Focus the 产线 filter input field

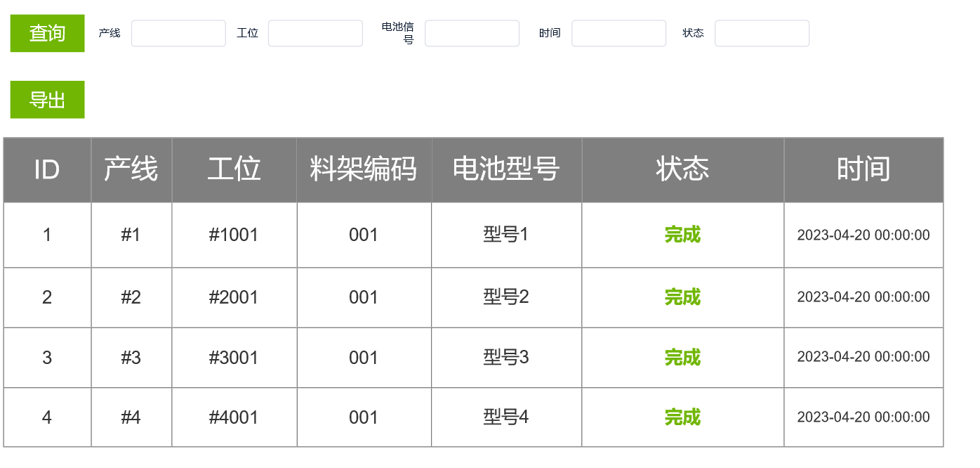[178, 33]
